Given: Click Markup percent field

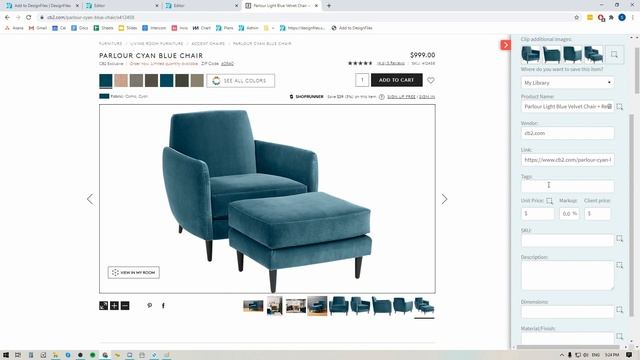Looking at the screenshot, I should coord(569,213).
